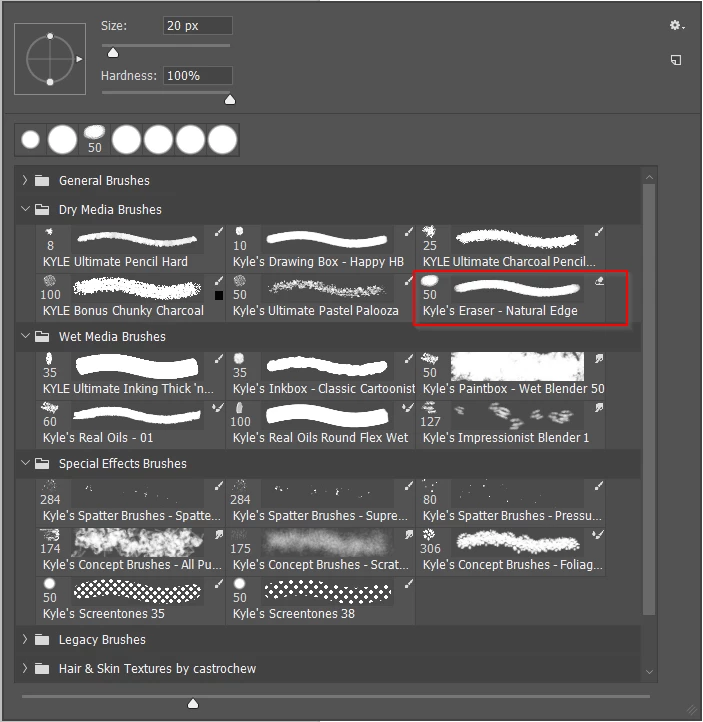Select the last recent round brush
Image resolution: width=703 pixels, height=722 pixels.
(x=222, y=140)
